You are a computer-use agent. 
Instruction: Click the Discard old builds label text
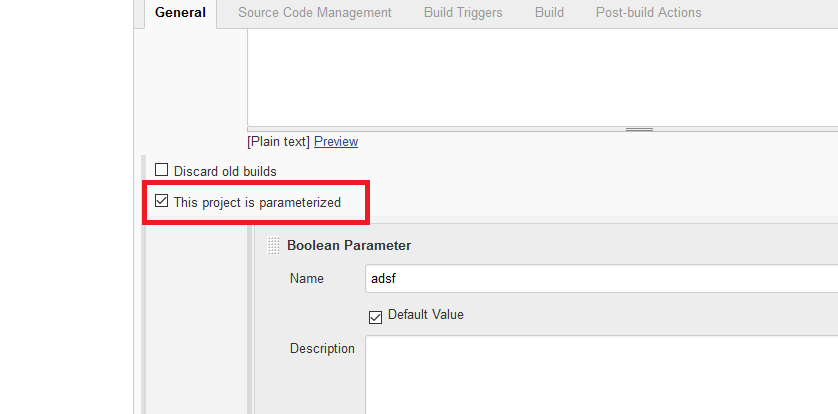225,171
